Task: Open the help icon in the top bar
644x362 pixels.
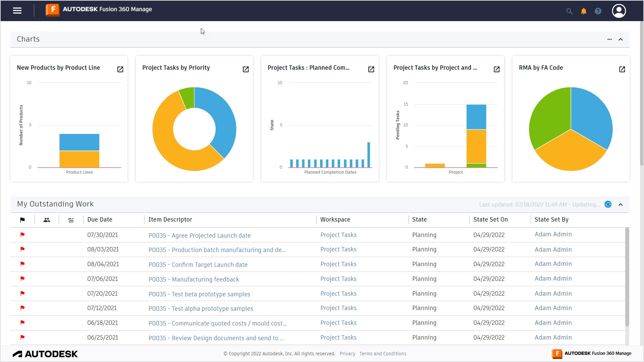Action: click(x=598, y=11)
